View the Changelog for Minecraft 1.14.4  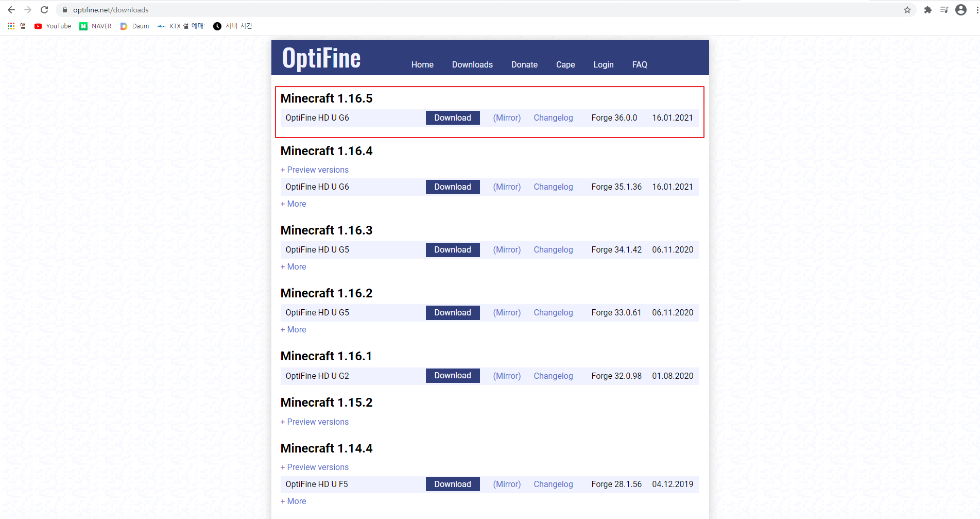tap(553, 484)
